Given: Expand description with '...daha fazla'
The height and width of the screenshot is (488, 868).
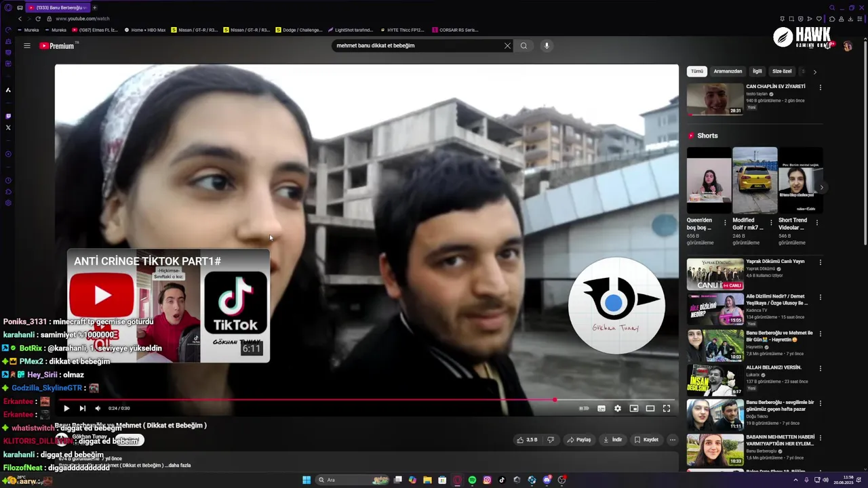Looking at the screenshot, I should click(x=179, y=466).
